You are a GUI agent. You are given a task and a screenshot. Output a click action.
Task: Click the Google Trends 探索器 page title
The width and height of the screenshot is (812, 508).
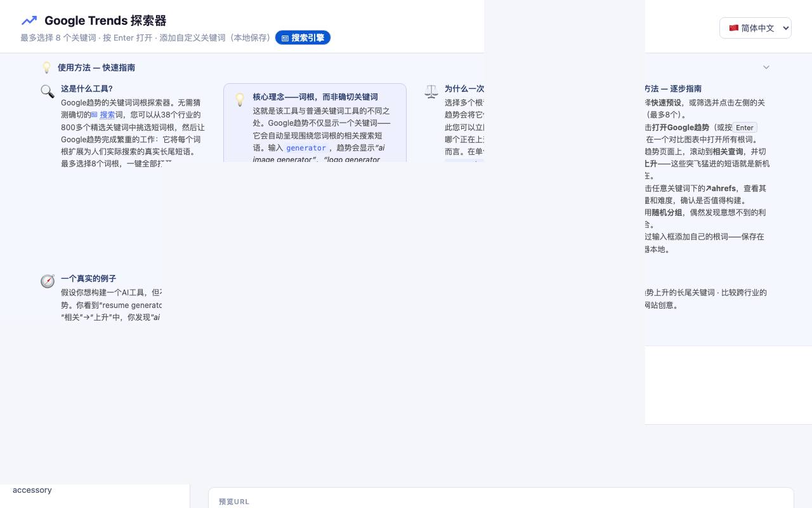105,21
